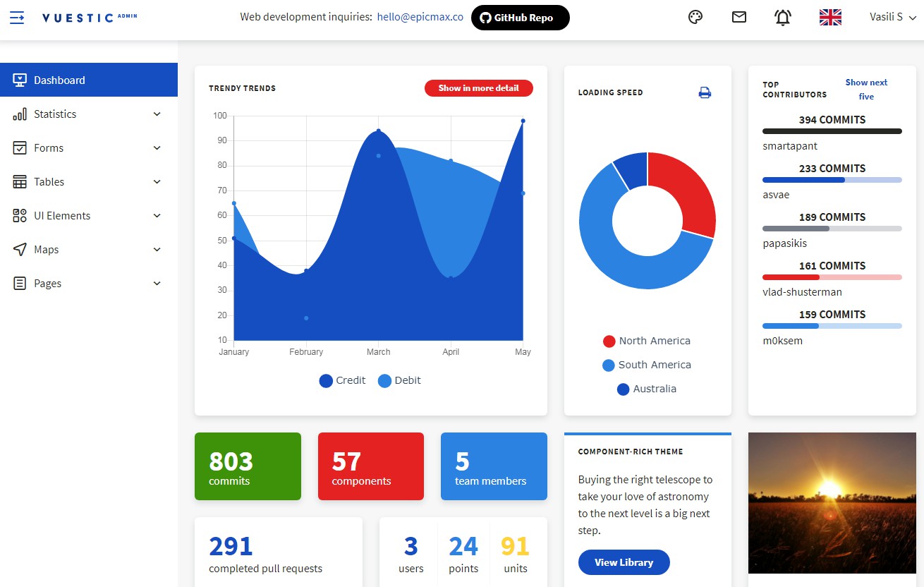Screen dimensions: 924x587
Task: Open the color theme palette icon
Action: (x=695, y=18)
